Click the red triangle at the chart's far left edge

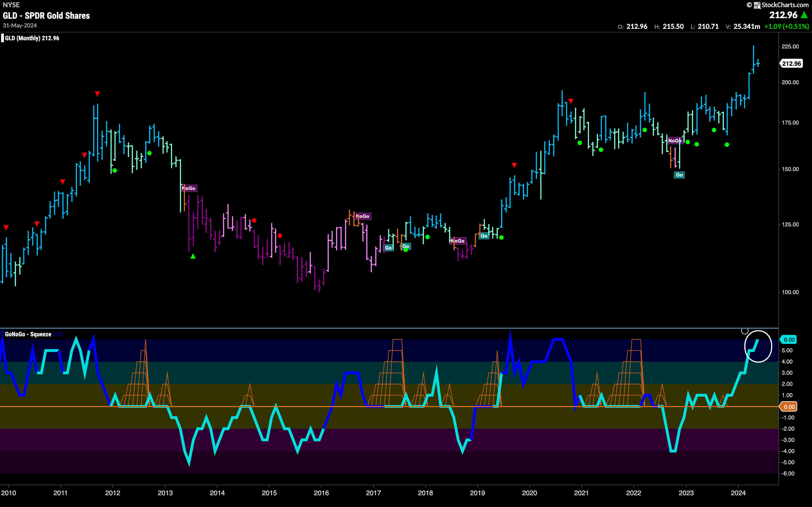[6, 228]
